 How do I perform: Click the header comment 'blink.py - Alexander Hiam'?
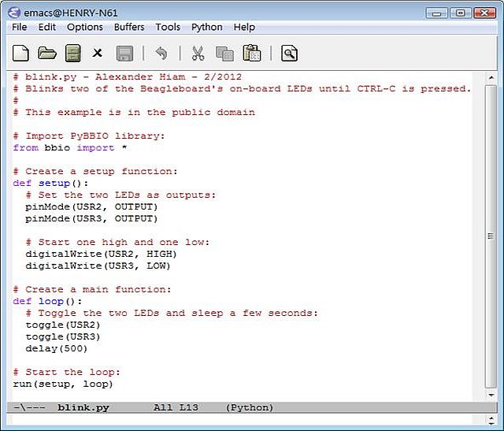click(106, 76)
